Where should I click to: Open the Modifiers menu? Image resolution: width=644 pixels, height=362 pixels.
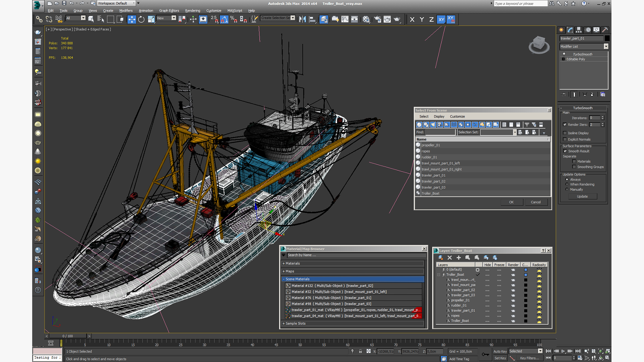click(x=126, y=11)
